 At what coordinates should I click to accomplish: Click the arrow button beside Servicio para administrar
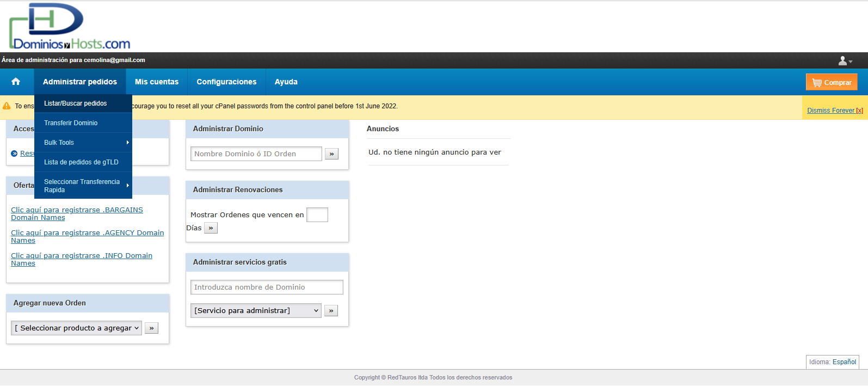331,311
